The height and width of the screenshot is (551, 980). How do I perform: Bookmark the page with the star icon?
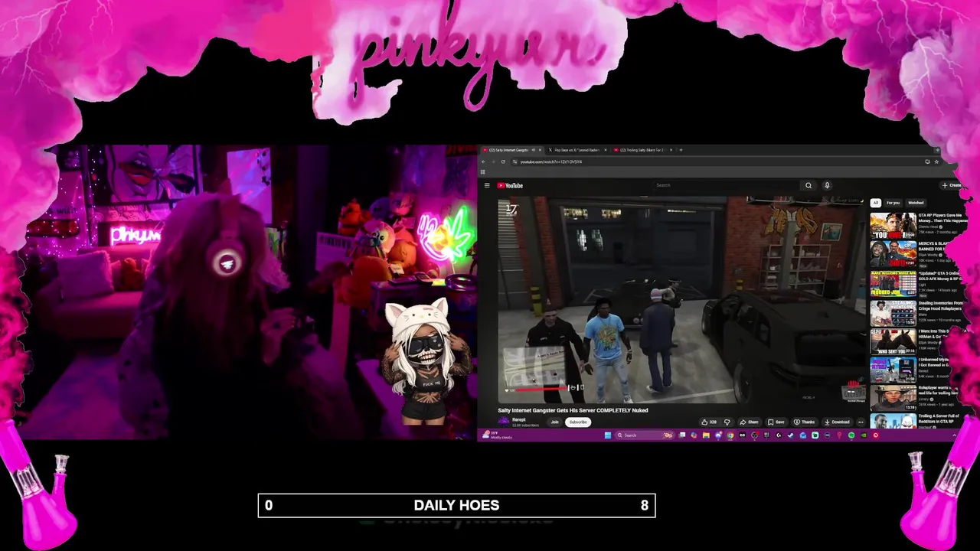(x=936, y=161)
